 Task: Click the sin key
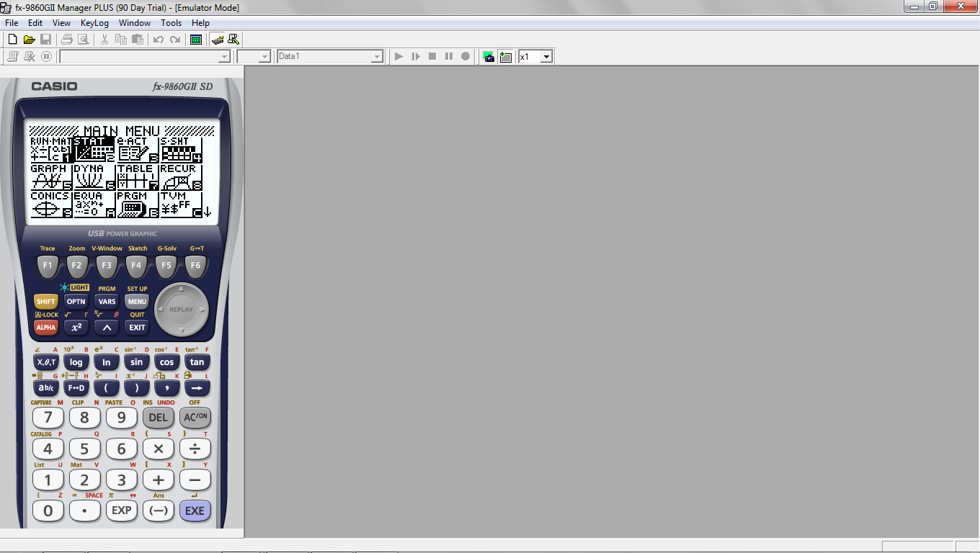(137, 362)
